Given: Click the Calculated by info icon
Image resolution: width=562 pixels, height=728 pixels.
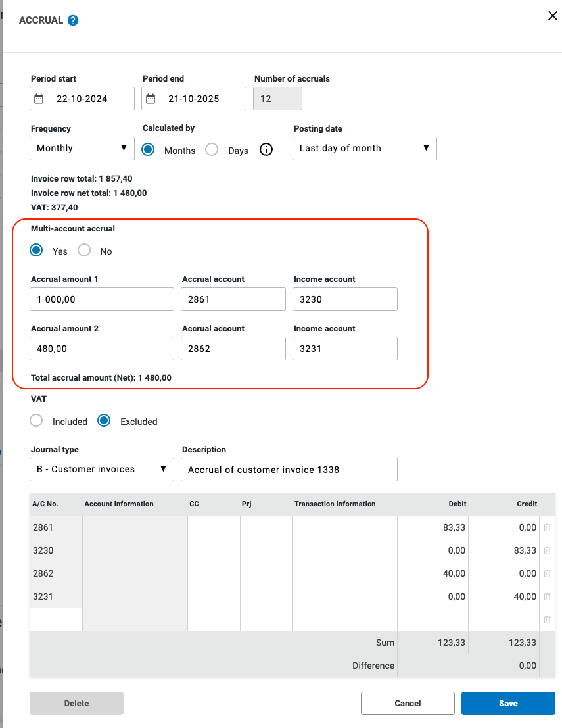Looking at the screenshot, I should pyautogui.click(x=266, y=149).
